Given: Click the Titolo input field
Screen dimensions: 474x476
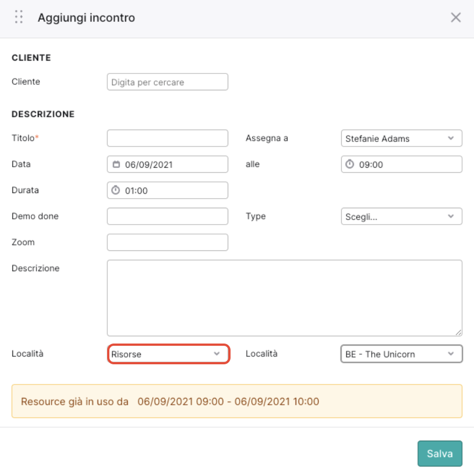Looking at the screenshot, I should [x=168, y=138].
